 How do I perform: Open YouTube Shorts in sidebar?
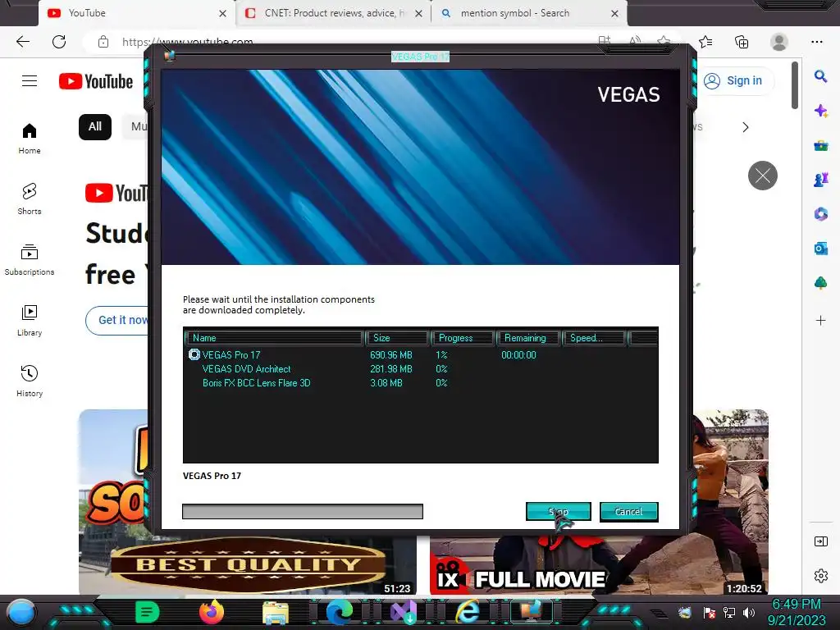point(30,199)
